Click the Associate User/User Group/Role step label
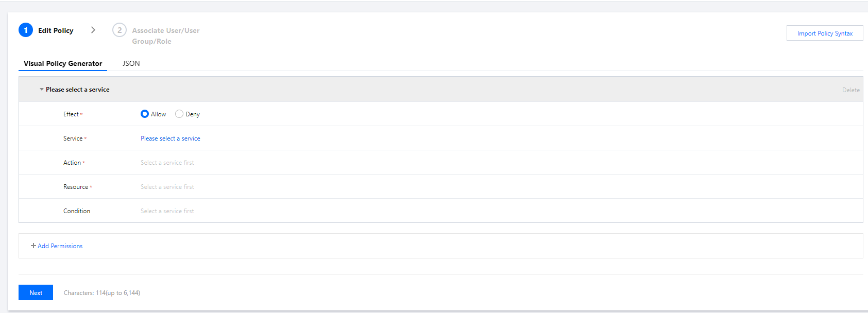Image resolution: width=868 pixels, height=313 pixels. (165, 36)
